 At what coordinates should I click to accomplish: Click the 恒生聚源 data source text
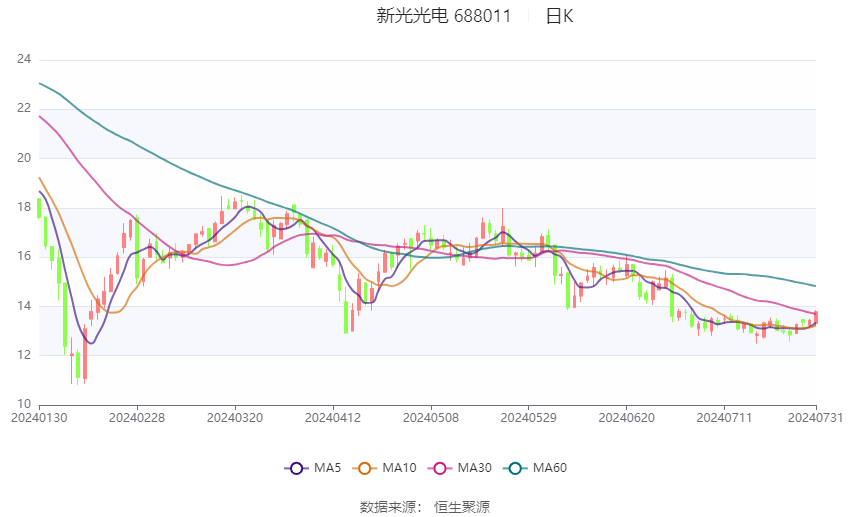click(462, 507)
